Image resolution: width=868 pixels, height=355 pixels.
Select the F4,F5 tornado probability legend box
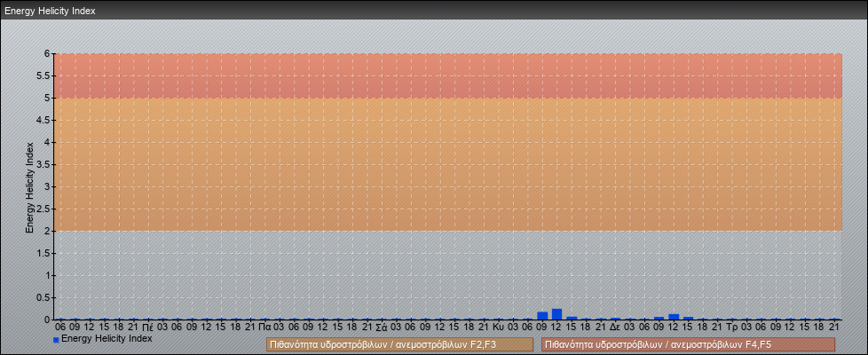tap(688, 343)
